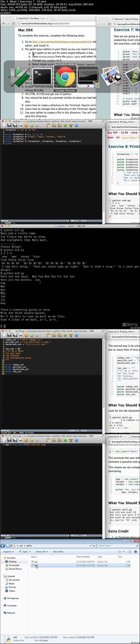Screen dimensions: 140x644
Task: Click Chrome back arrow in Exercise 0 window
Action: point(3,24)
